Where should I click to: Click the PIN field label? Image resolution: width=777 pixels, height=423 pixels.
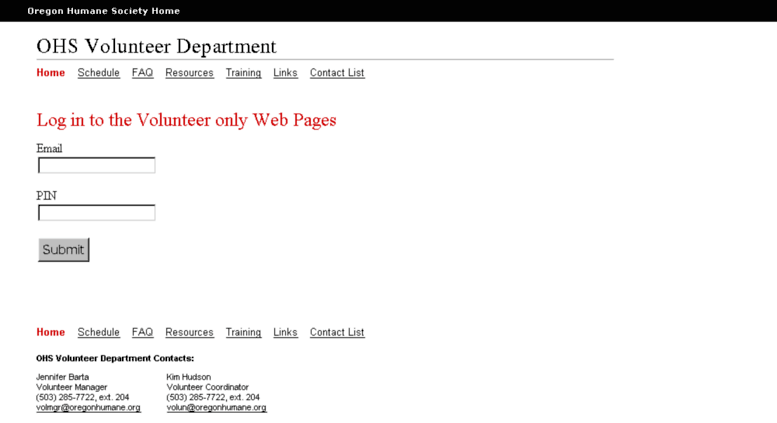[47, 196]
